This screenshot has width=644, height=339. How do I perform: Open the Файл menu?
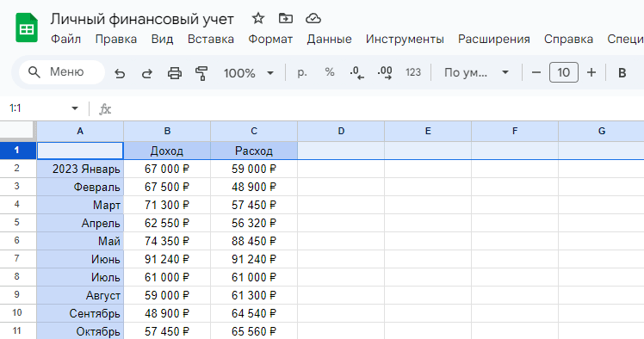(65, 39)
